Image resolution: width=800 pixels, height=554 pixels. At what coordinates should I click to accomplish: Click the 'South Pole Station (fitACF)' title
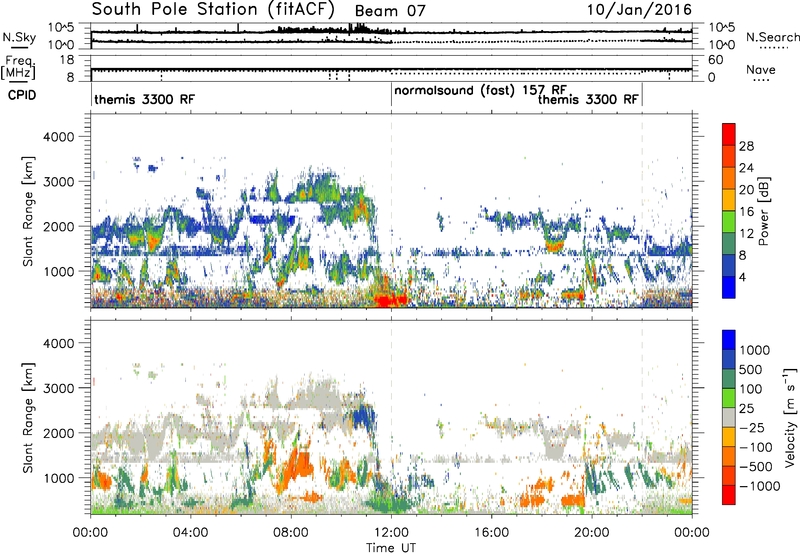click(x=213, y=10)
